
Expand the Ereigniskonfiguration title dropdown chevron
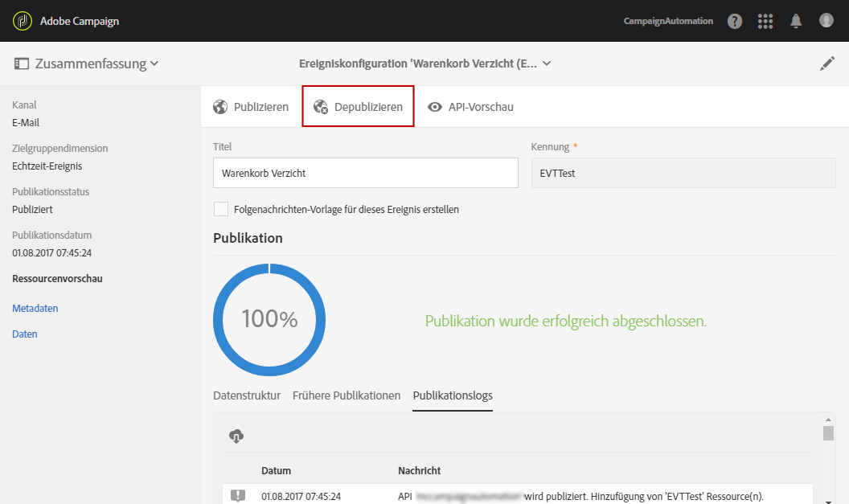(x=547, y=64)
